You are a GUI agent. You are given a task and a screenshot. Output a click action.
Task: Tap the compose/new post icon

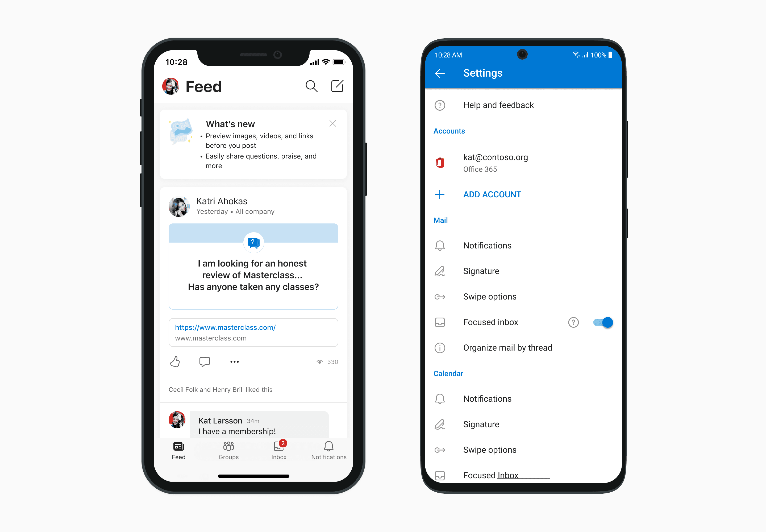[x=337, y=86]
